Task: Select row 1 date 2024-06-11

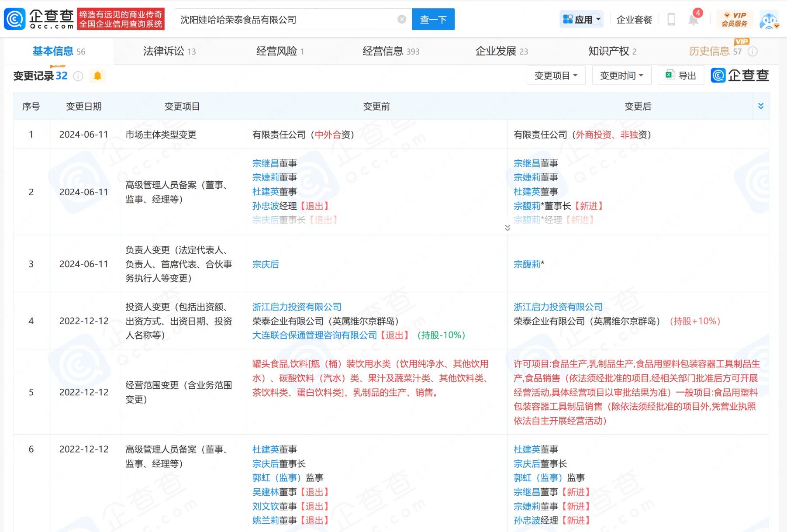Action: point(84,135)
